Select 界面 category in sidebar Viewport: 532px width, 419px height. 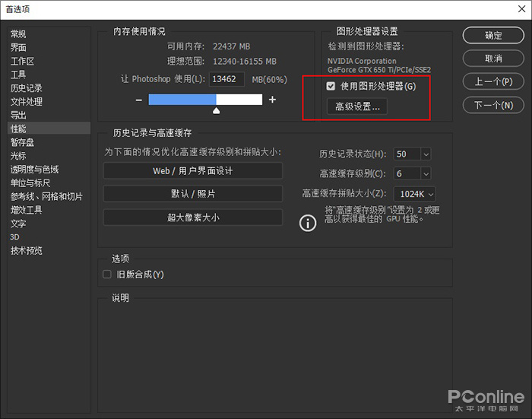pyautogui.click(x=18, y=48)
